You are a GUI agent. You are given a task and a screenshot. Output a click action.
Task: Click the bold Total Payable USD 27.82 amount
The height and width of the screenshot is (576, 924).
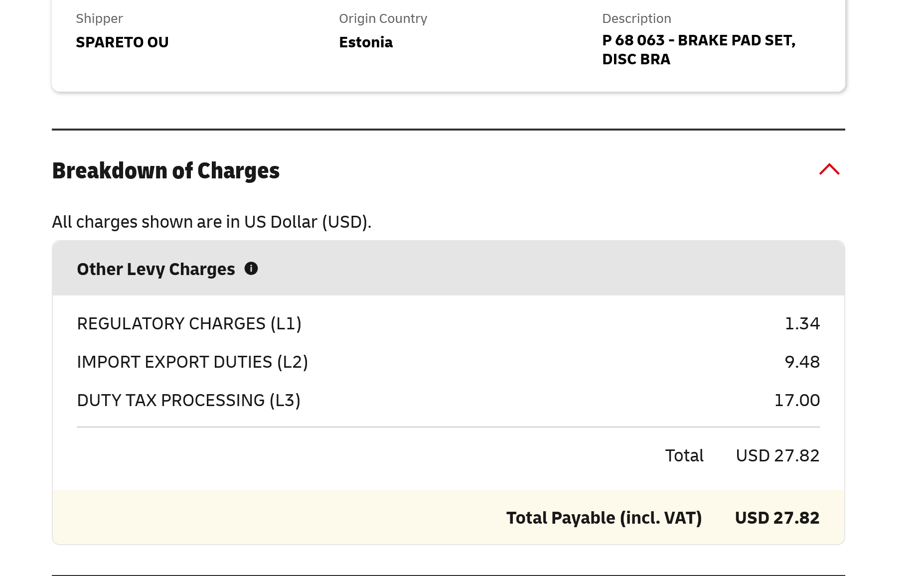777,518
